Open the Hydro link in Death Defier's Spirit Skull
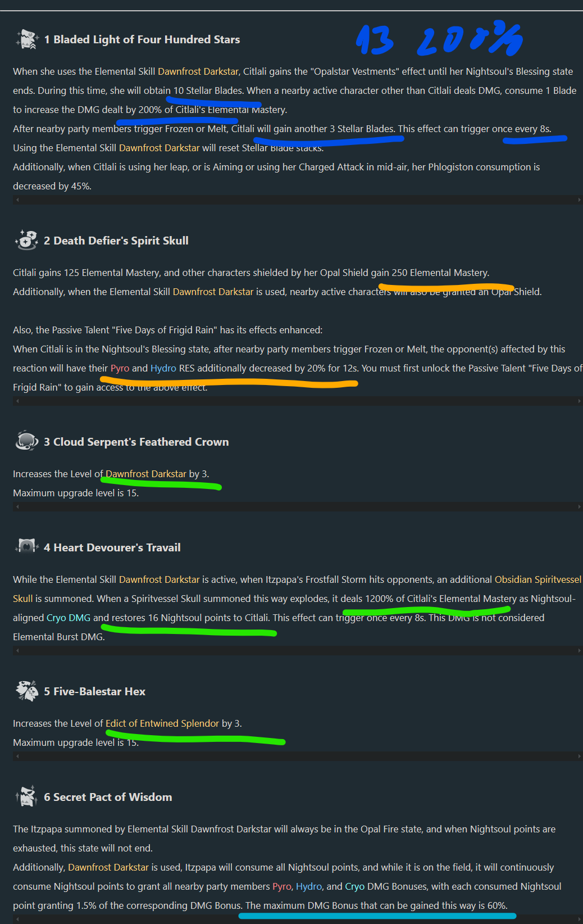 click(x=163, y=368)
